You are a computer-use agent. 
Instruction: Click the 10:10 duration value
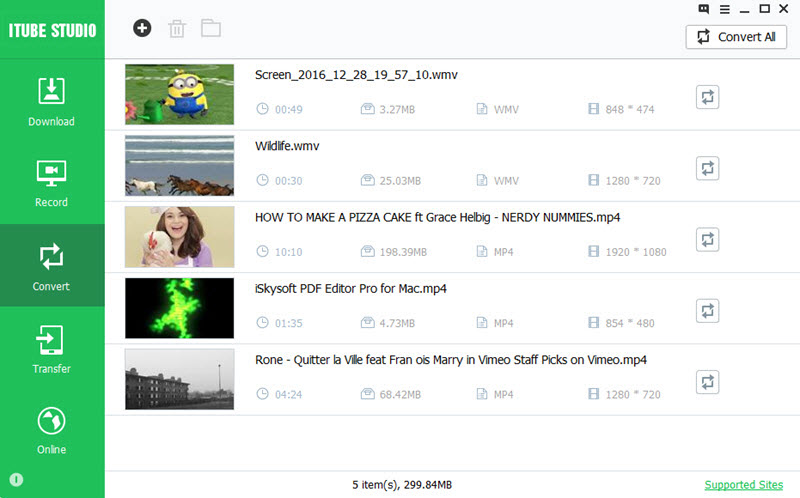click(x=288, y=252)
